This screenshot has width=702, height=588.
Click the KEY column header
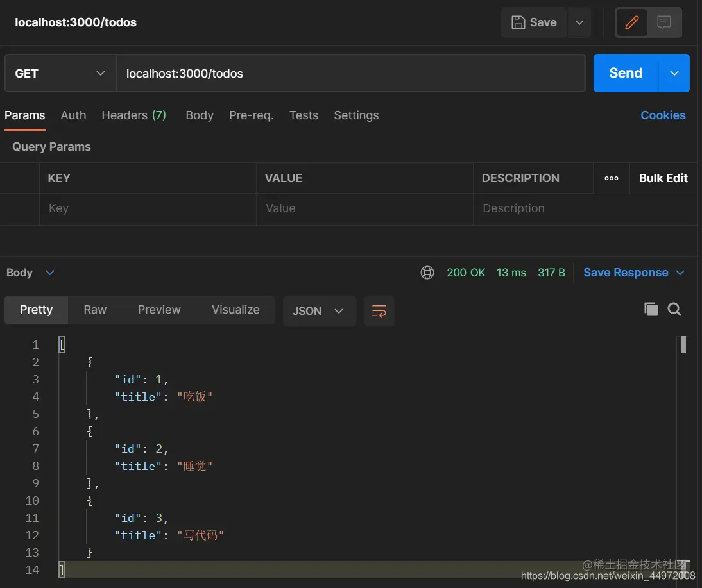[58, 178]
